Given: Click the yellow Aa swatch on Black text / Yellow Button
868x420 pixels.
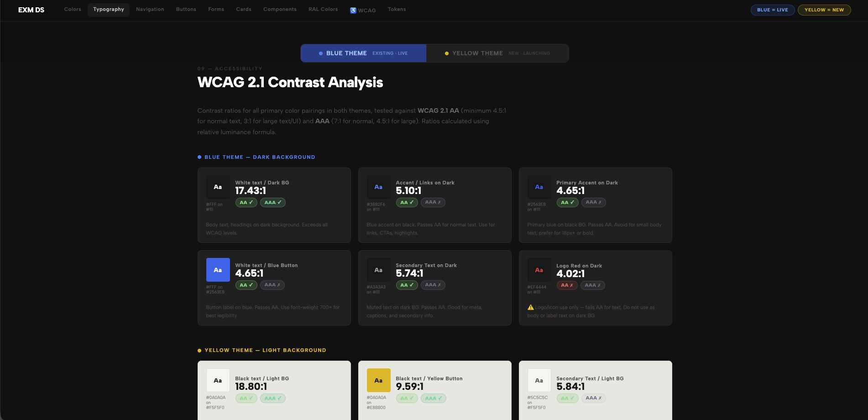Looking at the screenshot, I should pos(378,380).
